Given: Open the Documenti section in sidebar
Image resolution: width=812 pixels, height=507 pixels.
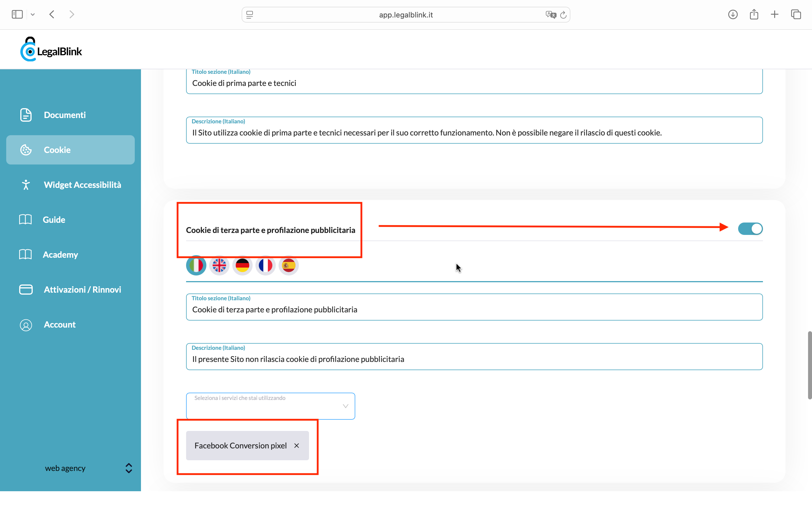Looking at the screenshot, I should pyautogui.click(x=64, y=115).
